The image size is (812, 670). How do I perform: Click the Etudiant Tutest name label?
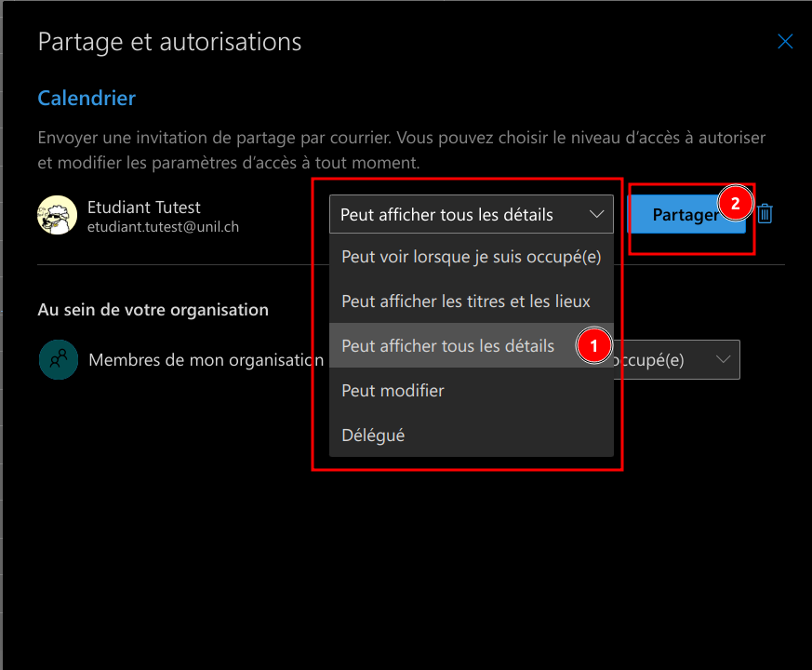click(x=143, y=207)
